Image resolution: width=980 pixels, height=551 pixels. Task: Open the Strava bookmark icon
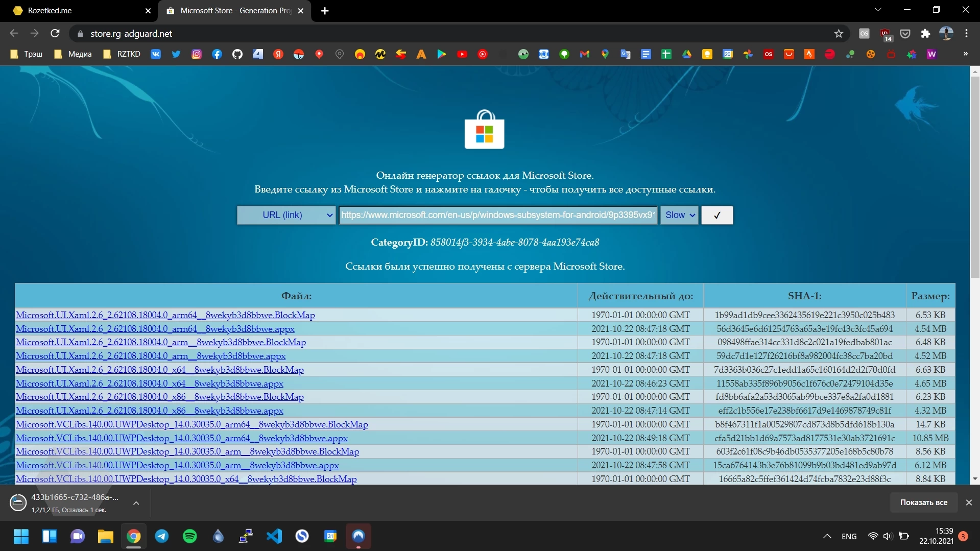coord(809,54)
